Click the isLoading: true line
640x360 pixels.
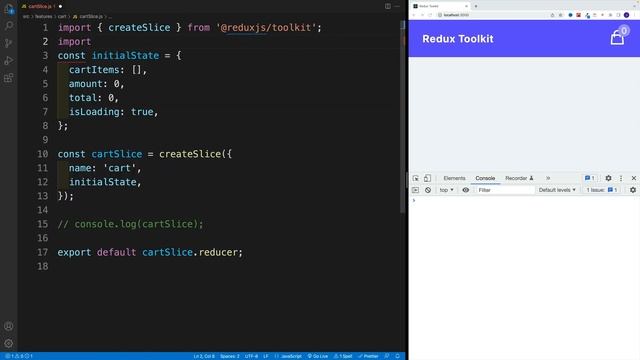point(113,112)
